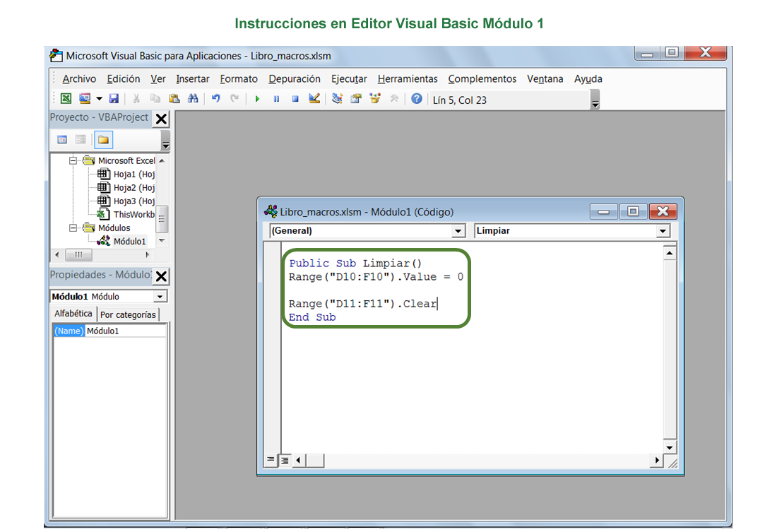Open Visual Basic help via question mark icon
This screenshot has height=532, width=777.
(417, 99)
